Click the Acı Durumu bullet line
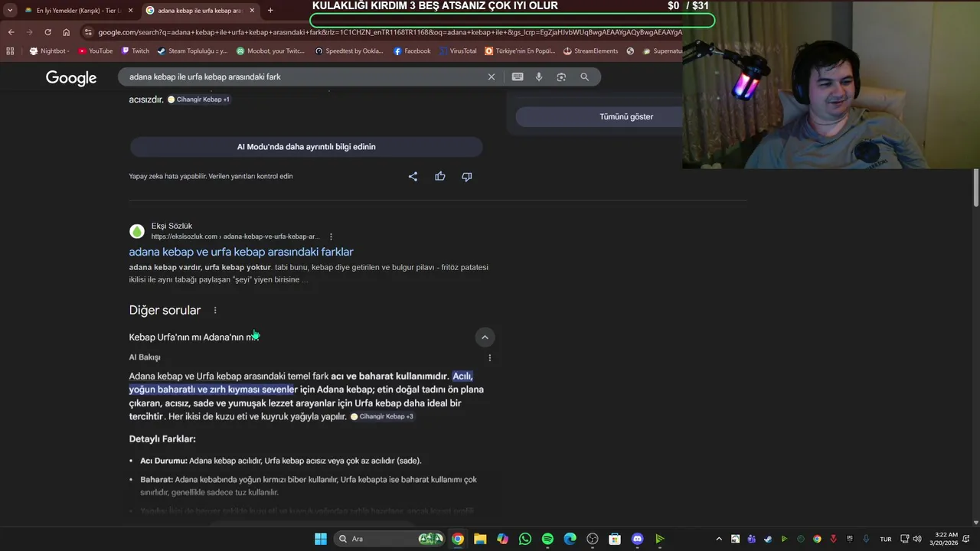Viewport: 980px width, 551px height. pyautogui.click(x=281, y=461)
